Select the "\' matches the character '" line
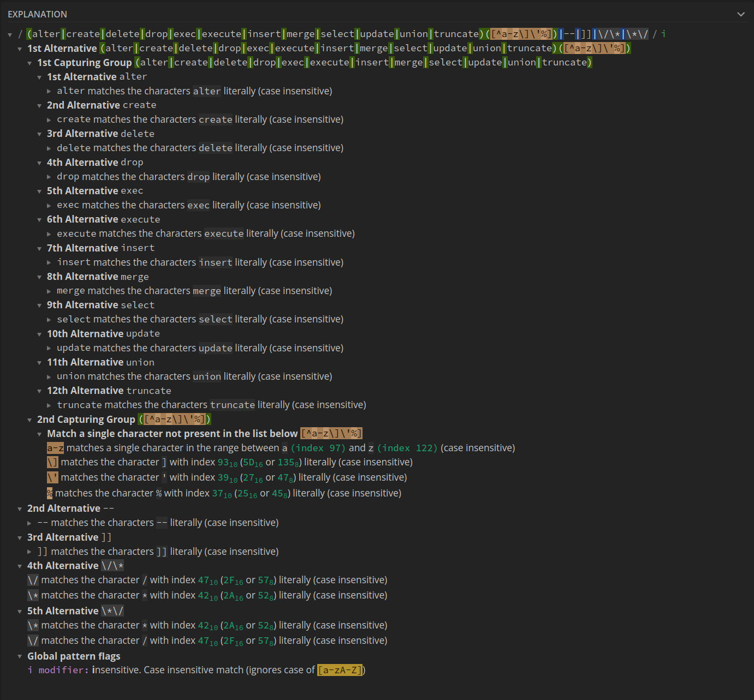Image resolution: width=754 pixels, height=700 pixels. tap(227, 477)
